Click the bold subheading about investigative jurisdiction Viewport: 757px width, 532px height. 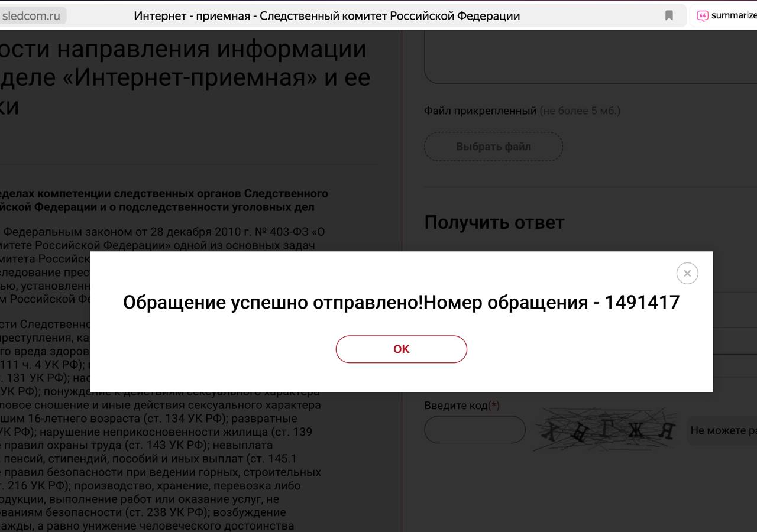[x=164, y=200]
